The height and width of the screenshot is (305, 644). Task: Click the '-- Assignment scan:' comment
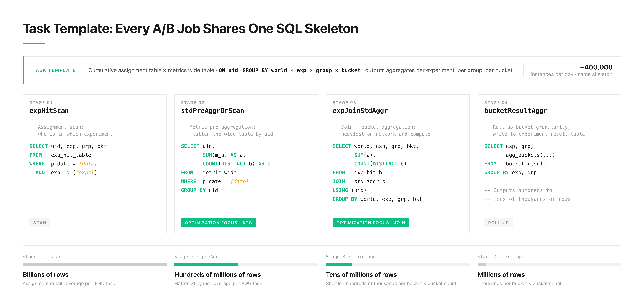click(56, 127)
